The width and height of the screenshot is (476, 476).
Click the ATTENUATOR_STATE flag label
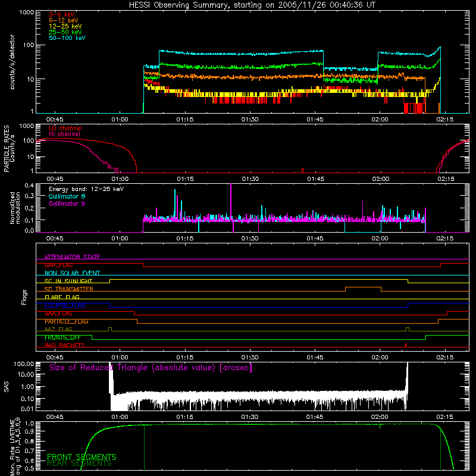(x=72, y=257)
